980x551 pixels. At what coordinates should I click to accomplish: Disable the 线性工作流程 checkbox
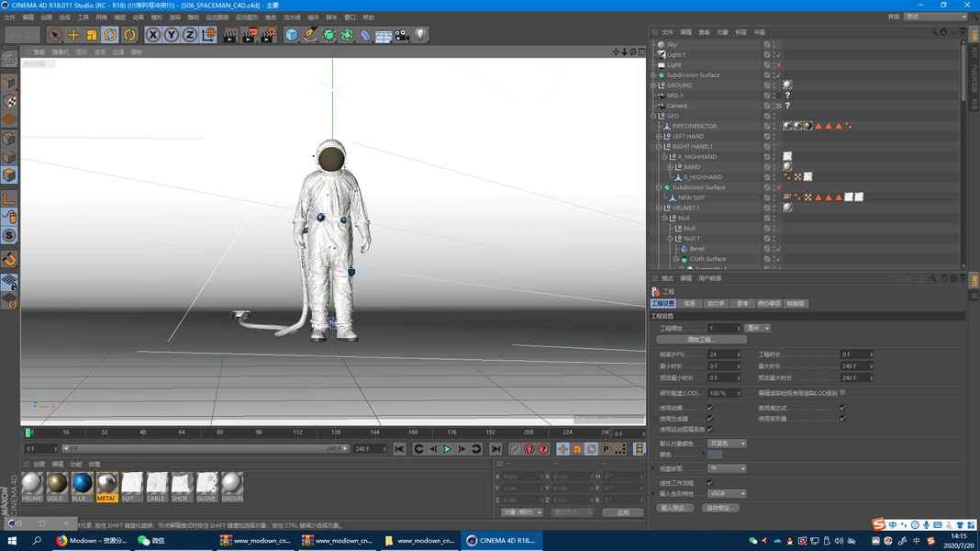pos(709,482)
